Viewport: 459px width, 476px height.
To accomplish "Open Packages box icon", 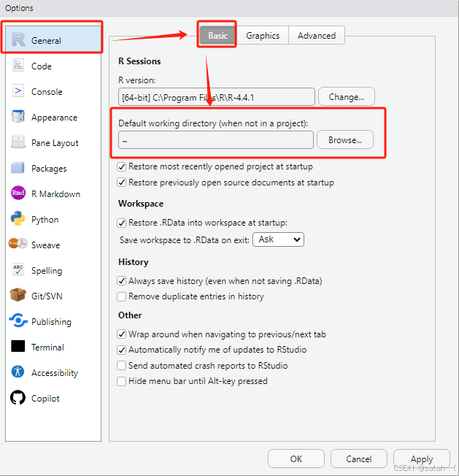I will tap(18, 168).
